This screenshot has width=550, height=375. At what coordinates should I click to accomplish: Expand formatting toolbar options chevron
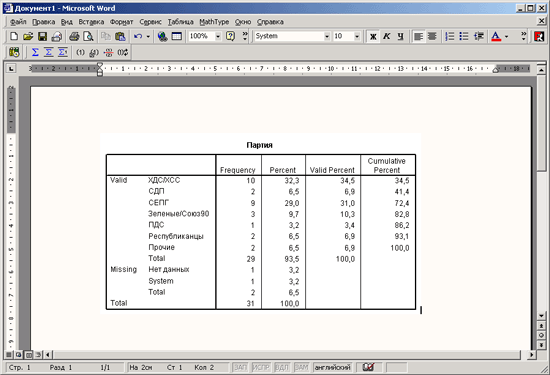click(x=523, y=36)
